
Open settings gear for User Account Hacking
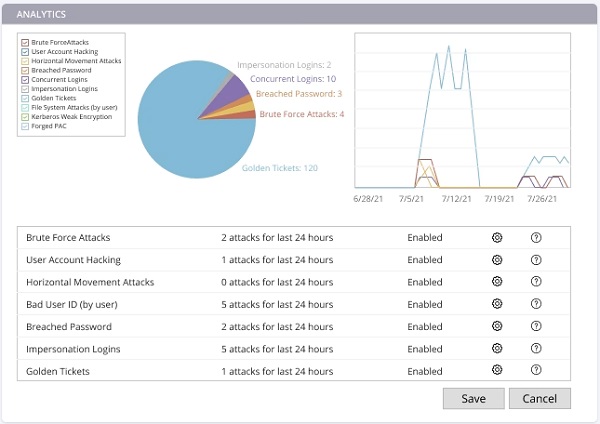pyautogui.click(x=496, y=260)
